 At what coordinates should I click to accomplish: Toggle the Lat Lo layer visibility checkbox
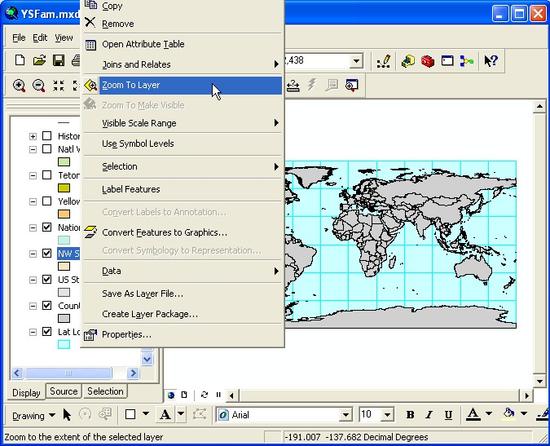[47, 331]
